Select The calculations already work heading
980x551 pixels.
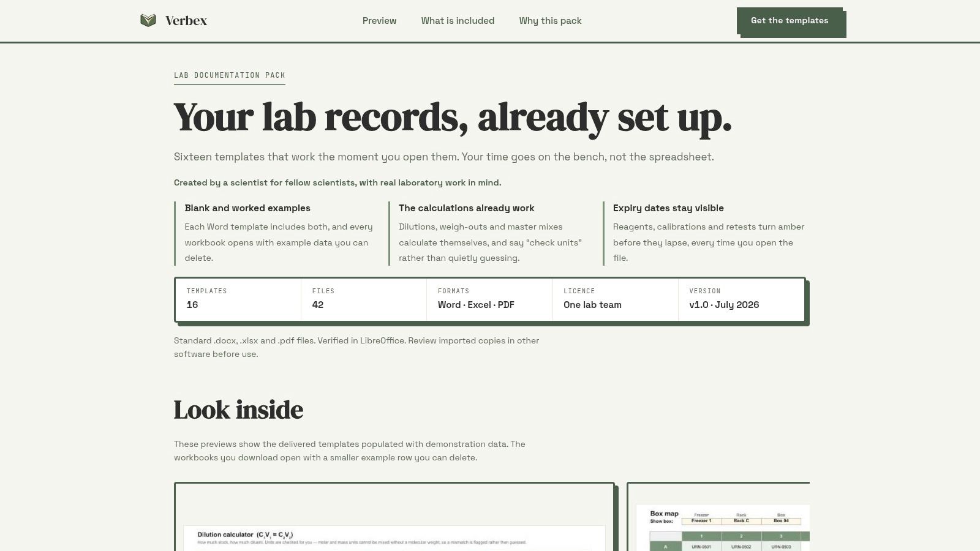coord(467,208)
